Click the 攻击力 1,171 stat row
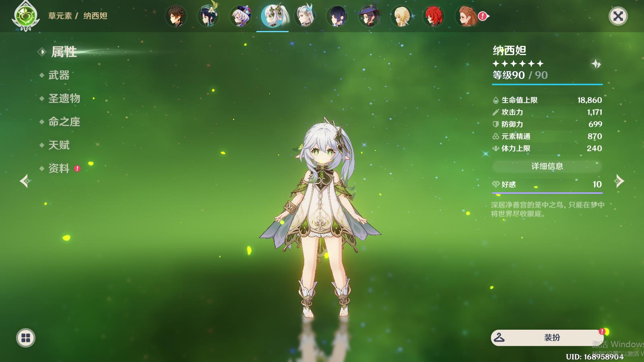Viewport: 644px width, 362px height. (547, 112)
